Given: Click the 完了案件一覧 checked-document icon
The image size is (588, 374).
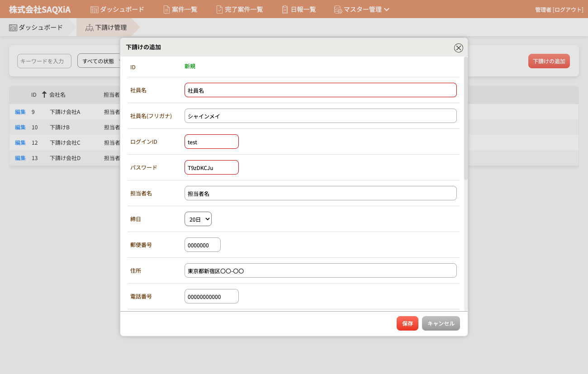Looking at the screenshot, I should pyautogui.click(x=219, y=9).
